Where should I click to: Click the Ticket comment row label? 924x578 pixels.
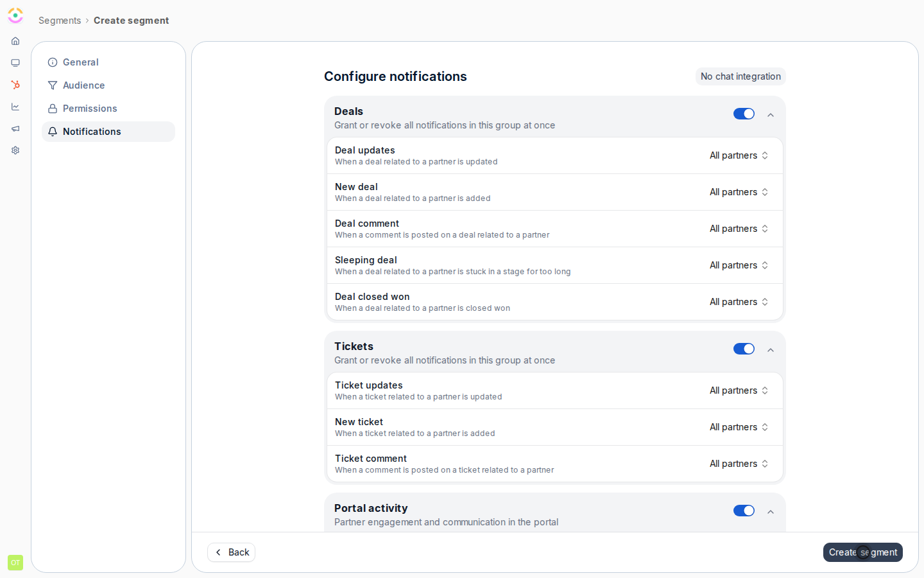(x=371, y=459)
